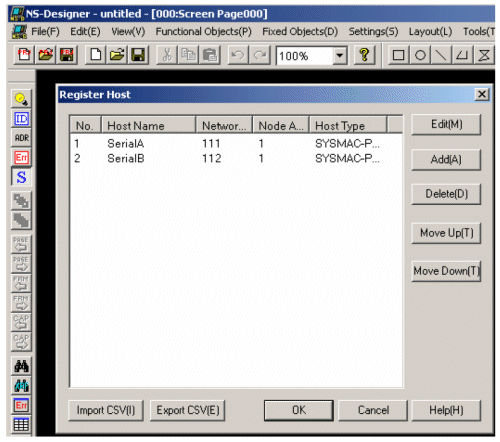Click the New Project toolbar icon

(x=24, y=55)
